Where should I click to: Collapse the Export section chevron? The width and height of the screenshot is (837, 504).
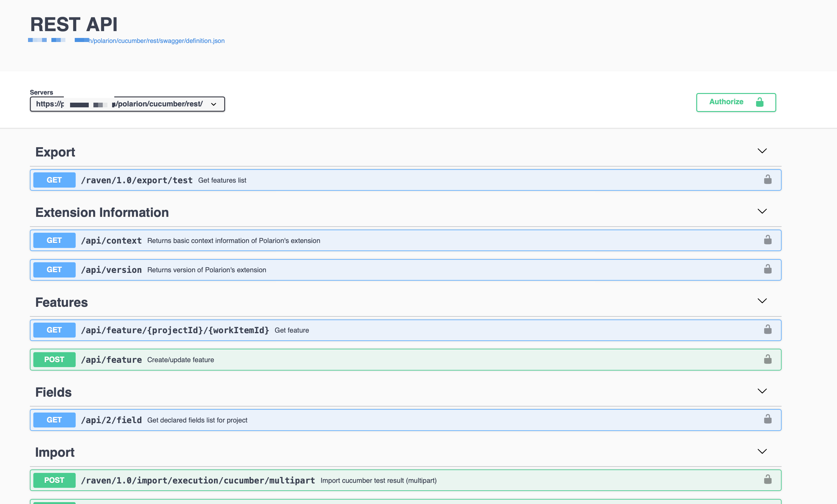pyautogui.click(x=762, y=151)
